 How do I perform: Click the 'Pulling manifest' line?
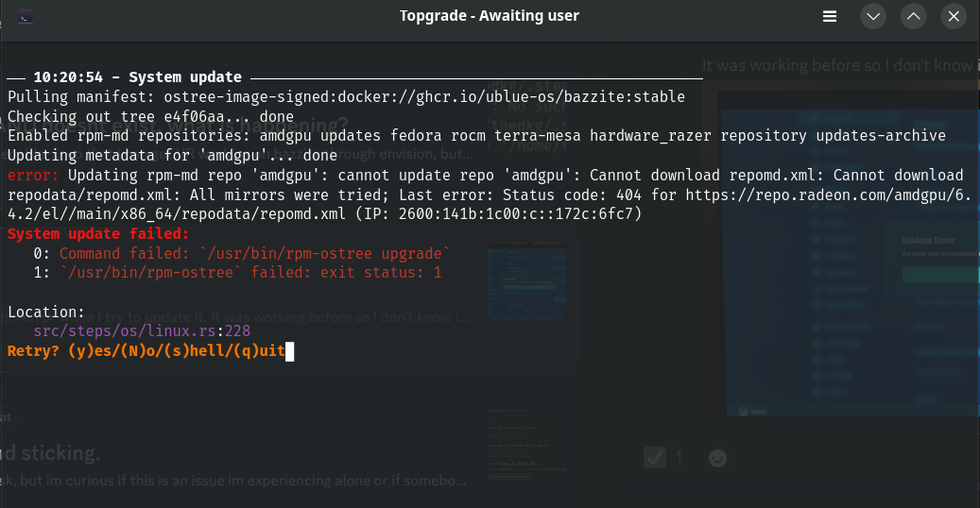(x=346, y=97)
